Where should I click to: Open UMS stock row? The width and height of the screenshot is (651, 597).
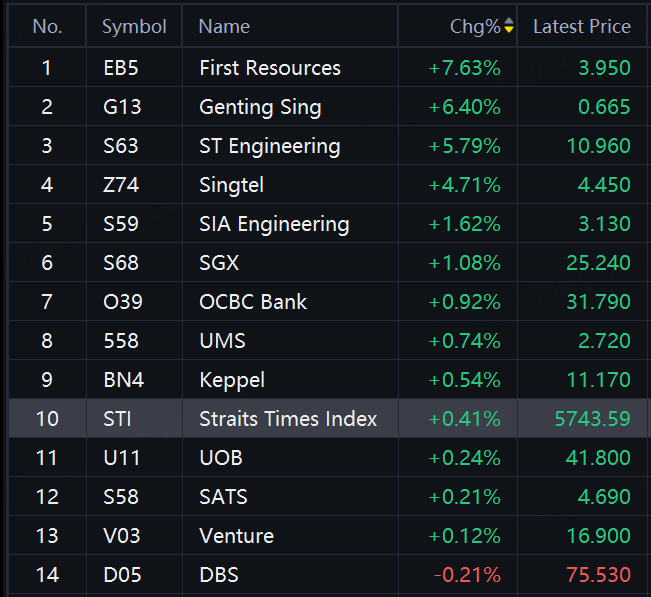tap(328, 341)
